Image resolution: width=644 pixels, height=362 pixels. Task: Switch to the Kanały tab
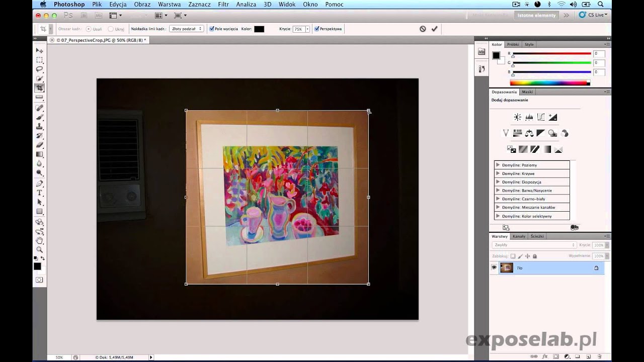519,236
